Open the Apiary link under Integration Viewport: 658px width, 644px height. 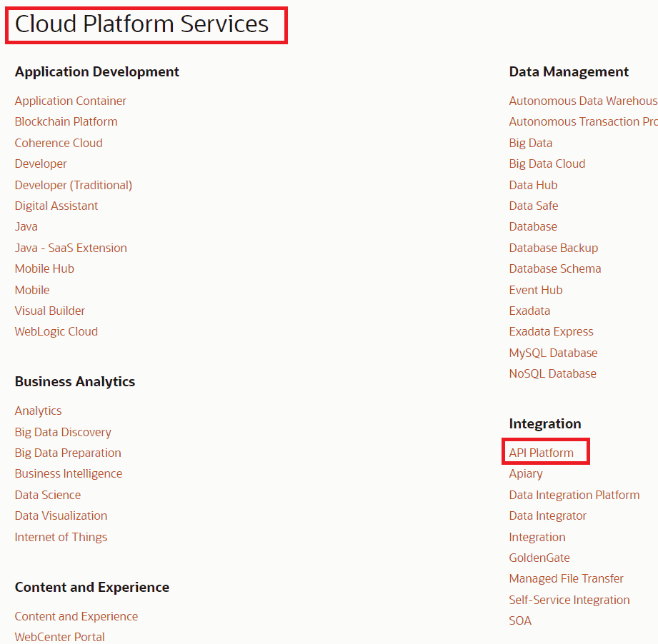(x=525, y=473)
